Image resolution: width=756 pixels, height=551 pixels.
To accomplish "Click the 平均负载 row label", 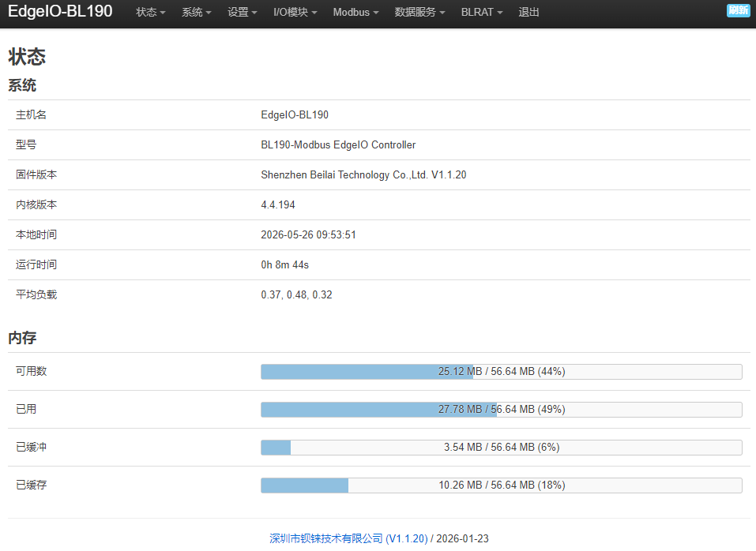I will coord(36,294).
